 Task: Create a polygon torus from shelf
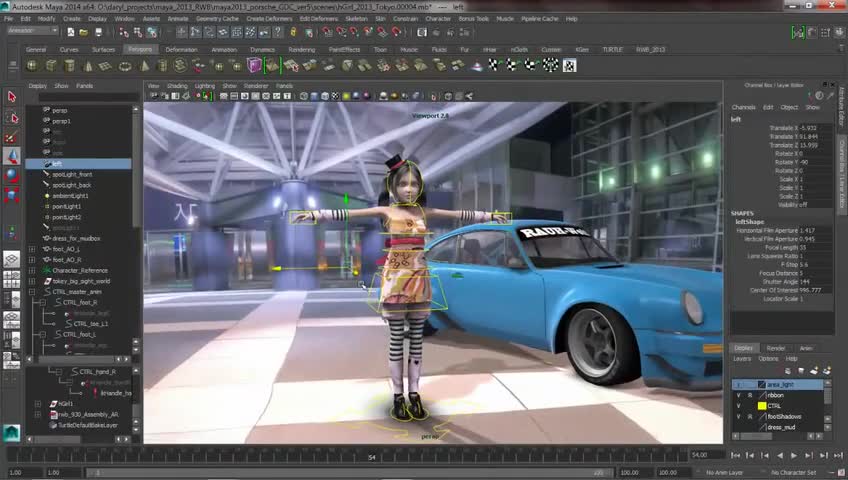[125, 66]
